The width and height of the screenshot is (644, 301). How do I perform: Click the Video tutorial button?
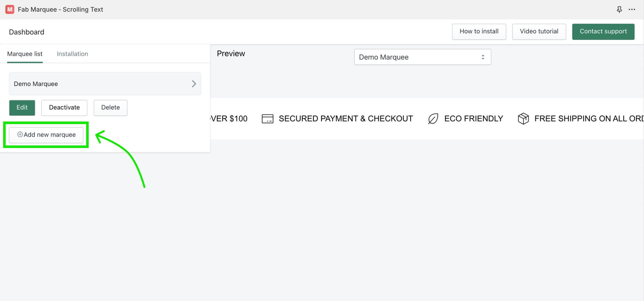(539, 31)
